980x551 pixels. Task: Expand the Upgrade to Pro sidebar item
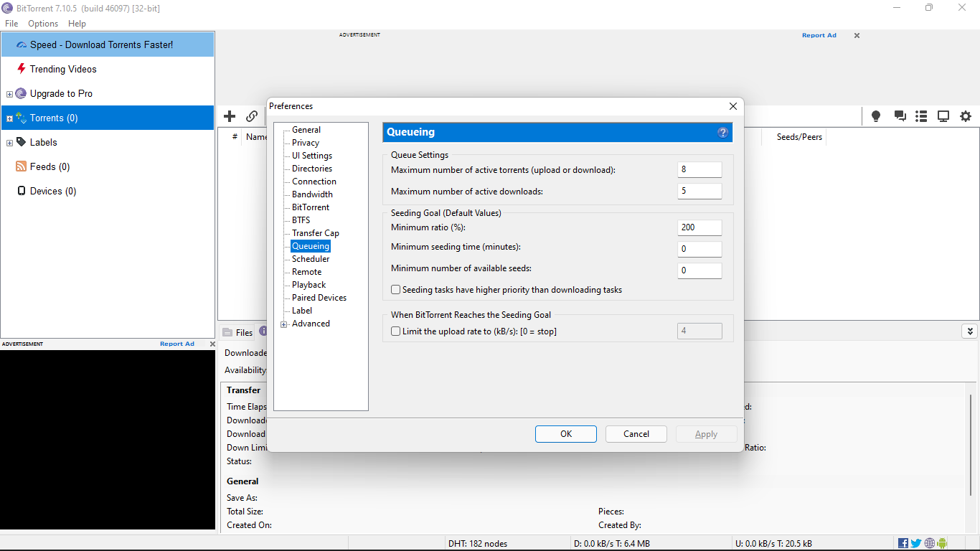click(9, 94)
